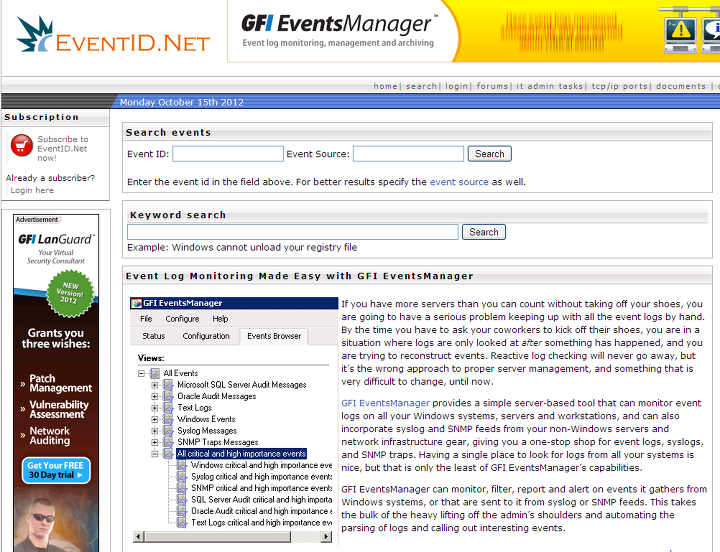Click icon of Text Logs critical item

pyautogui.click(x=182, y=523)
